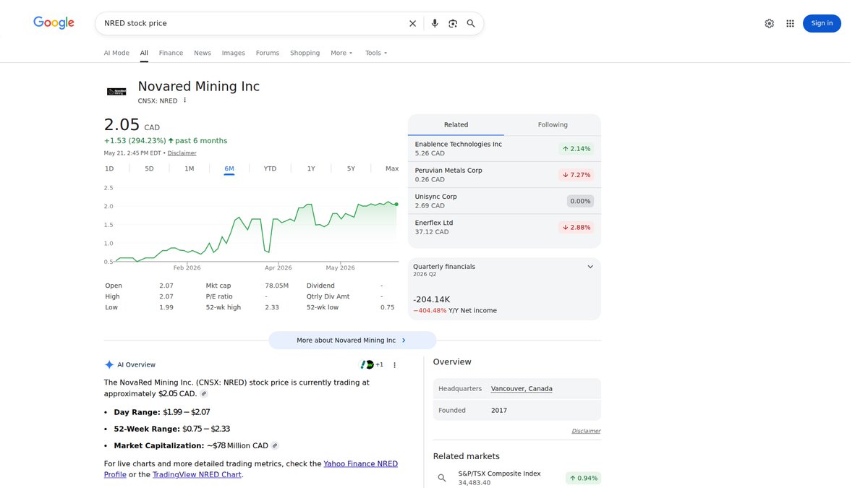Open the Tools dropdown
This screenshot has width=868, height=488.
click(376, 53)
